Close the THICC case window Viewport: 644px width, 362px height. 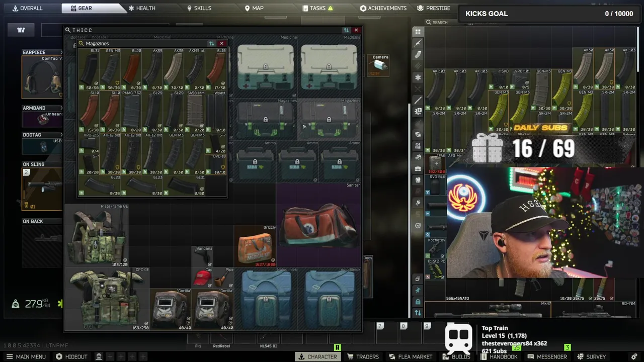(x=356, y=30)
